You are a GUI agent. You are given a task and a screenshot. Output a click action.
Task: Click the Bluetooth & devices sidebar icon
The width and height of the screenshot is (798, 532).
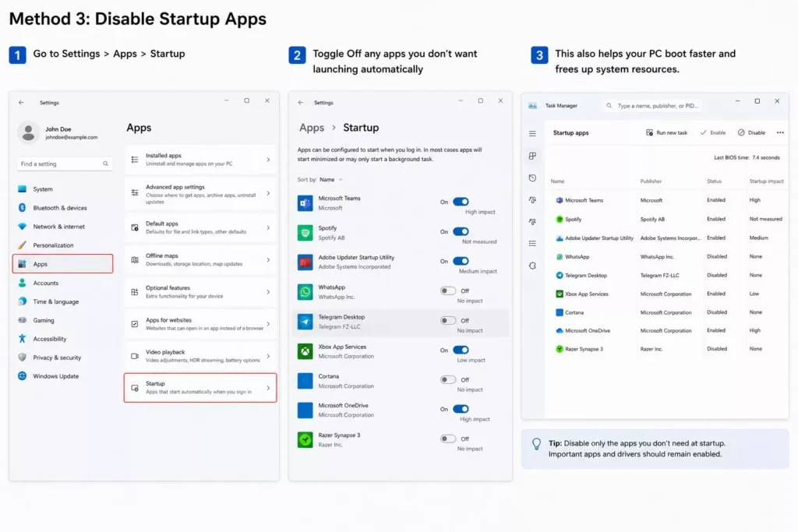(x=22, y=207)
